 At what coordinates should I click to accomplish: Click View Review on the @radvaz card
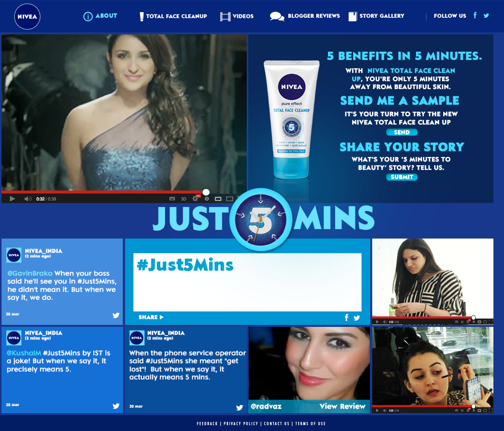click(x=342, y=406)
